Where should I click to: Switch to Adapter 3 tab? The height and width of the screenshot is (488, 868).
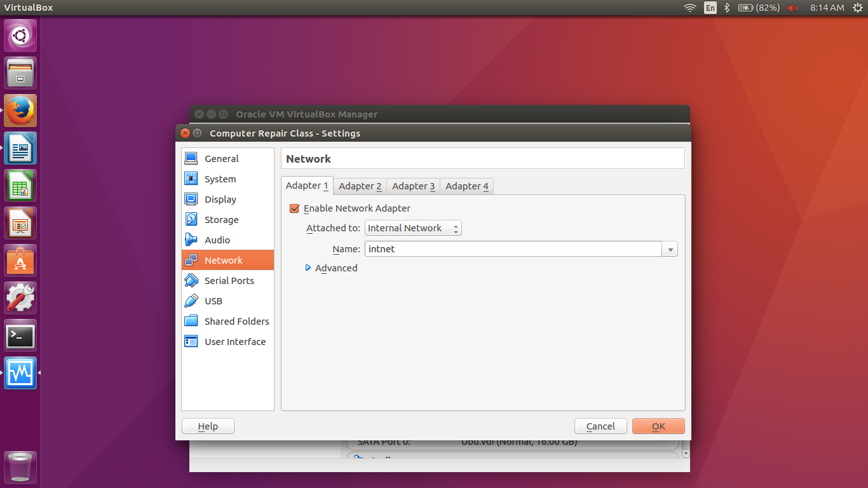[x=414, y=186]
